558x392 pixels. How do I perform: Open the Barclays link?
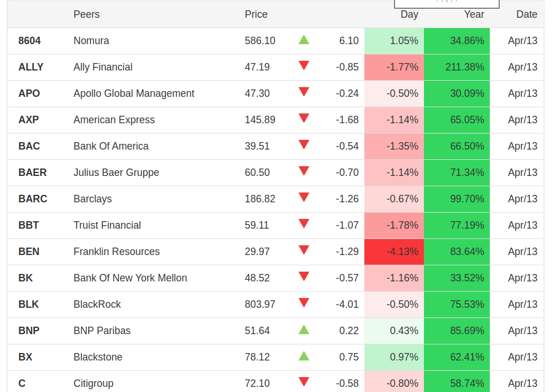tap(93, 199)
